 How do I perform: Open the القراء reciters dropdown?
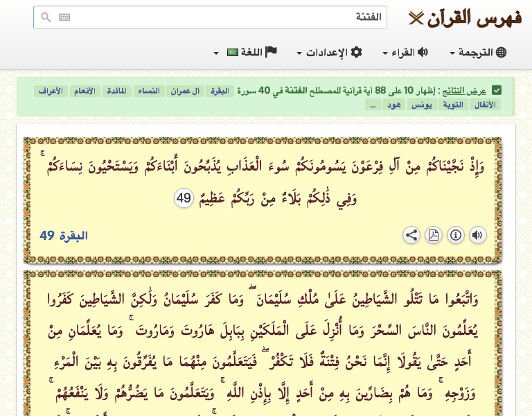pos(405,53)
